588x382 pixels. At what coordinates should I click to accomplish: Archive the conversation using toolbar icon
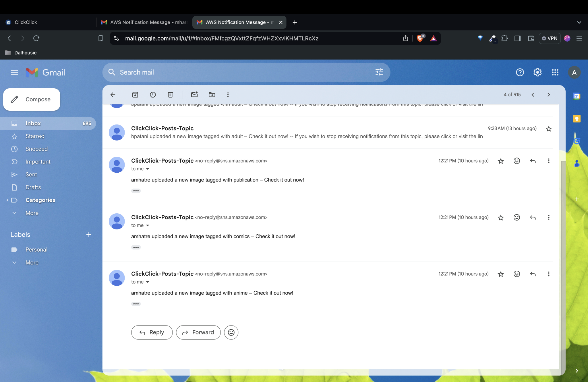[x=135, y=95]
